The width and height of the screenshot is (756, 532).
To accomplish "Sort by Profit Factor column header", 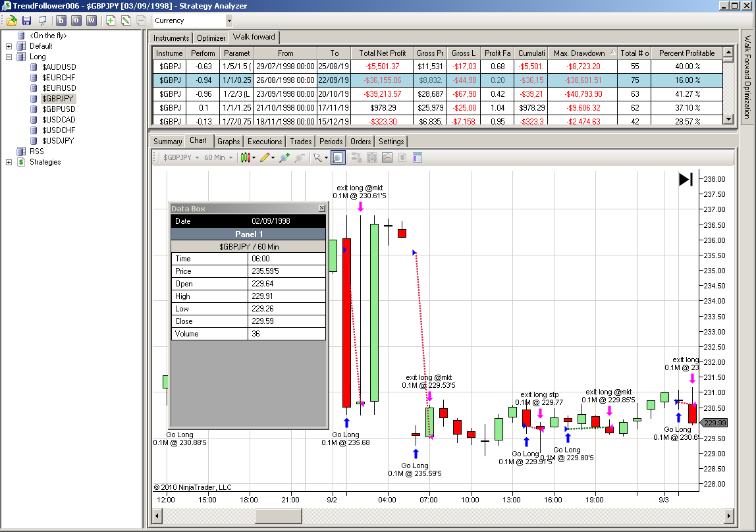I will [x=498, y=53].
